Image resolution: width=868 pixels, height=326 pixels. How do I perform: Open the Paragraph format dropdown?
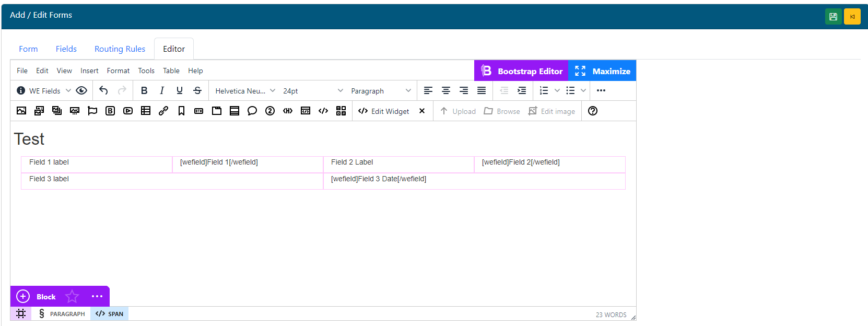381,90
